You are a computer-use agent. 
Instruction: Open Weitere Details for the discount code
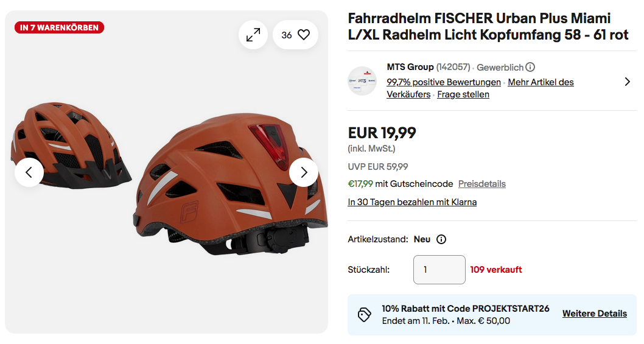(x=594, y=314)
